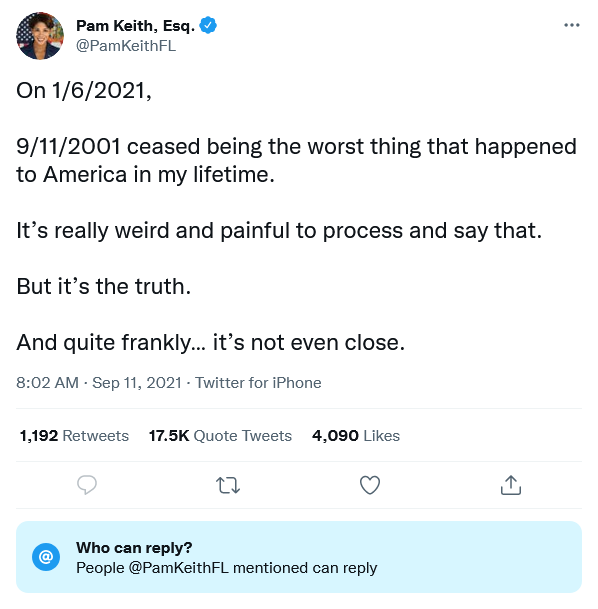View the 17.5K Quote Tweets
This screenshot has width=598, height=609.
tap(220, 436)
